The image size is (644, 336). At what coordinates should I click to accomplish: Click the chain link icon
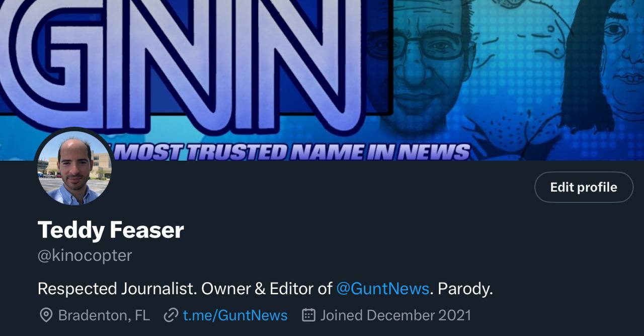(171, 315)
